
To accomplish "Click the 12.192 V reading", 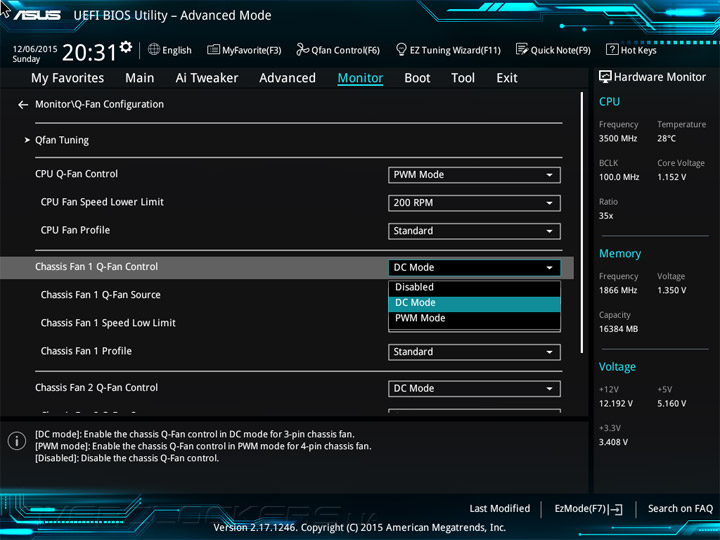I will point(616,404).
